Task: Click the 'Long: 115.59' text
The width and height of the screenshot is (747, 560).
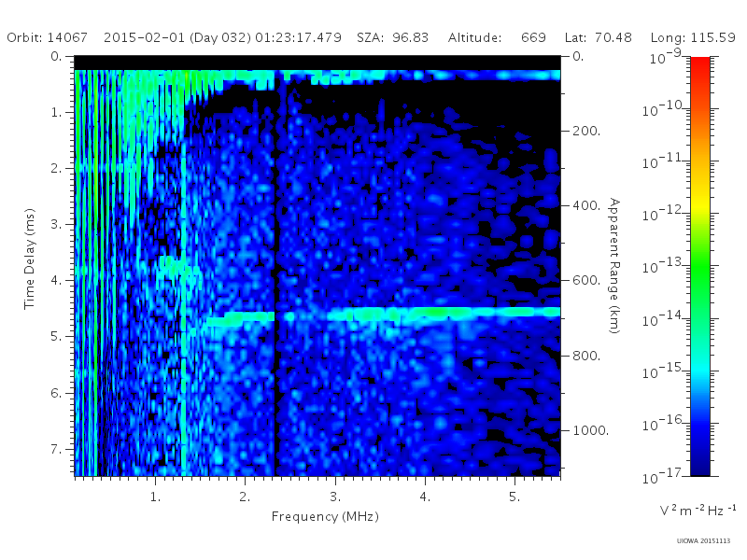Action: tap(693, 37)
